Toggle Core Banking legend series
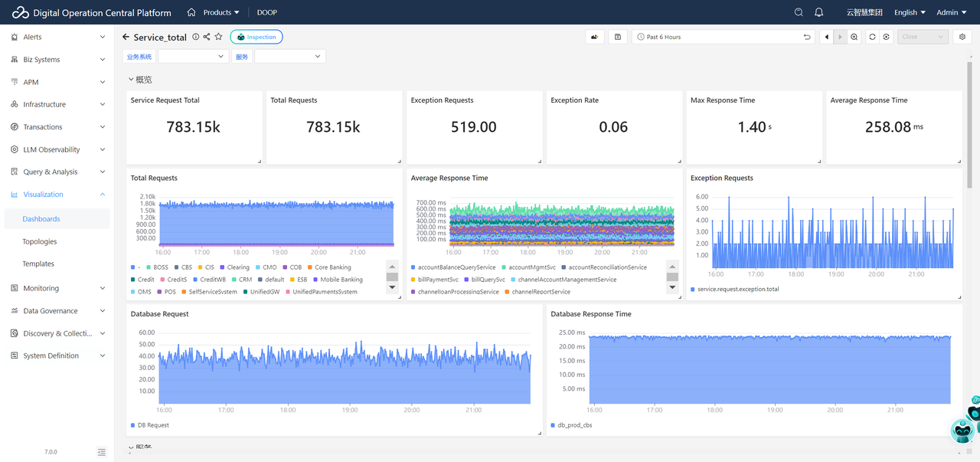This screenshot has height=462, width=980. (328, 267)
